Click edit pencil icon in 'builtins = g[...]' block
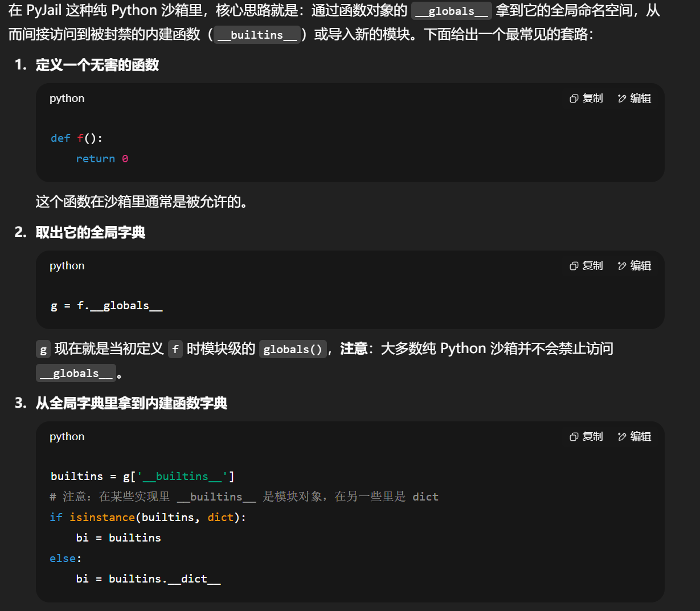This screenshot has height=611, width=700. click(622, 437)
